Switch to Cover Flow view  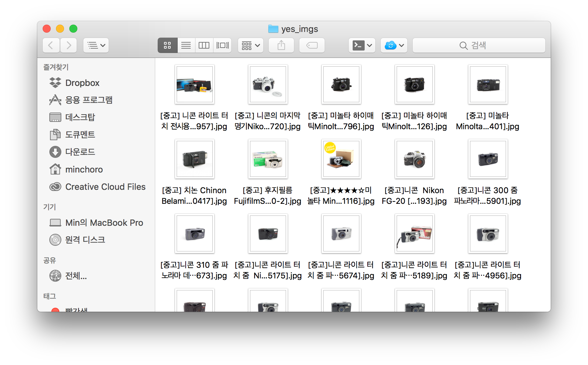(222, 45)
